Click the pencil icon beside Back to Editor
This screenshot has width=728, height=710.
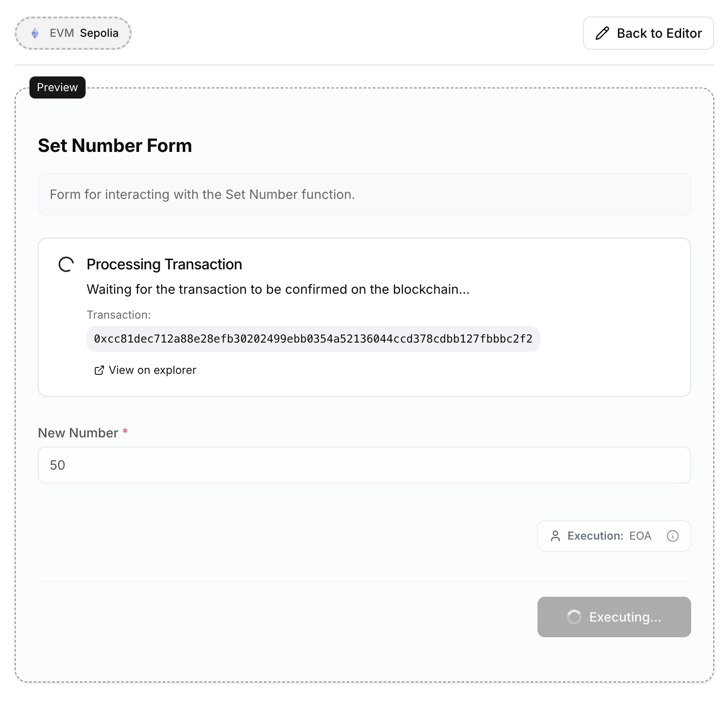point(602,33)
